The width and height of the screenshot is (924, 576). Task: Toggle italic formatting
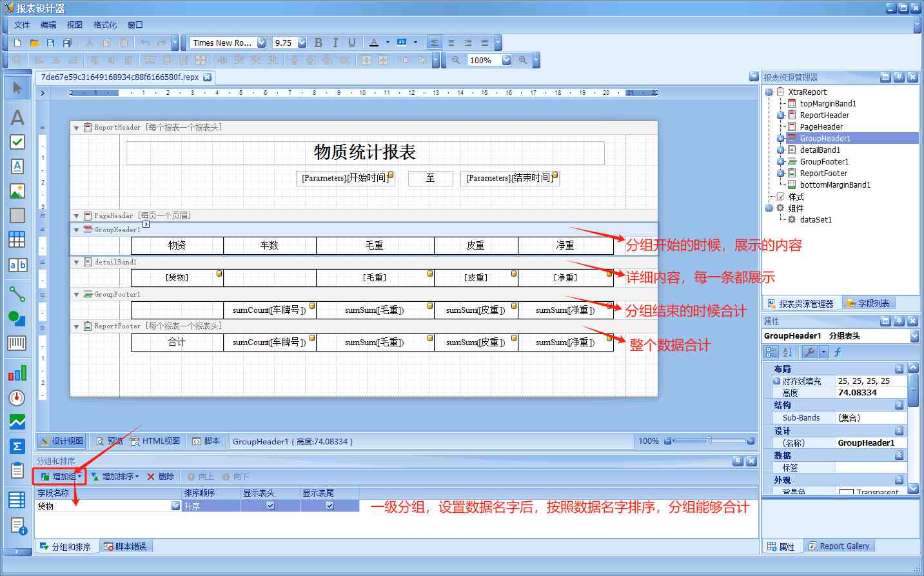click(x=335, y=43)
